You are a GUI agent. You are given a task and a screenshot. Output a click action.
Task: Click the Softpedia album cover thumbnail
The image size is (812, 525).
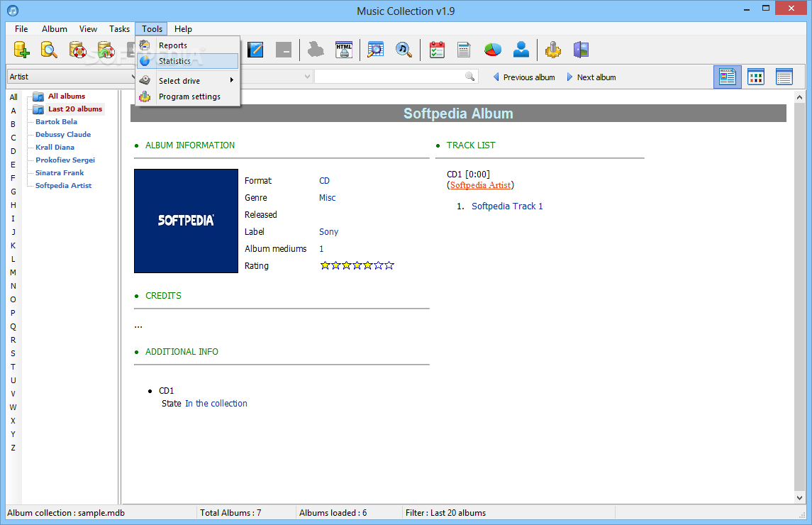186,221
